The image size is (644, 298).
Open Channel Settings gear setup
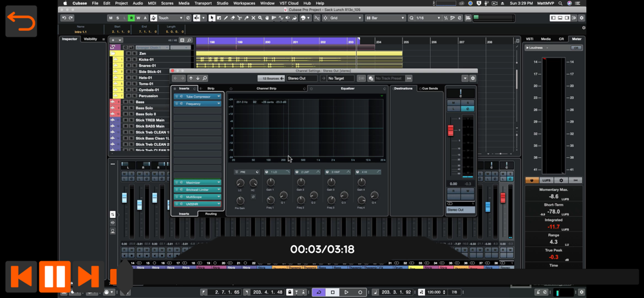[473, 78]
